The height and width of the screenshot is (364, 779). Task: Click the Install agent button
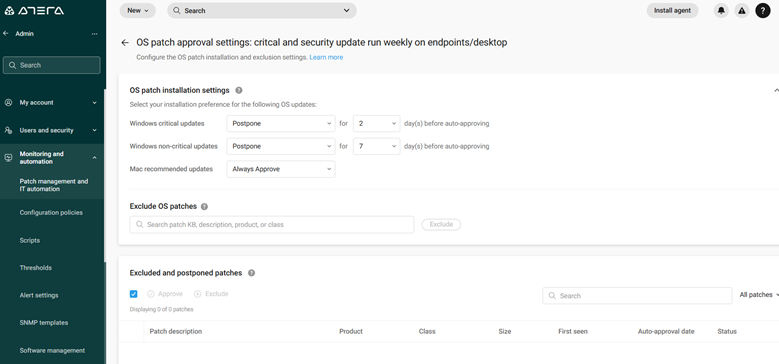672,10
